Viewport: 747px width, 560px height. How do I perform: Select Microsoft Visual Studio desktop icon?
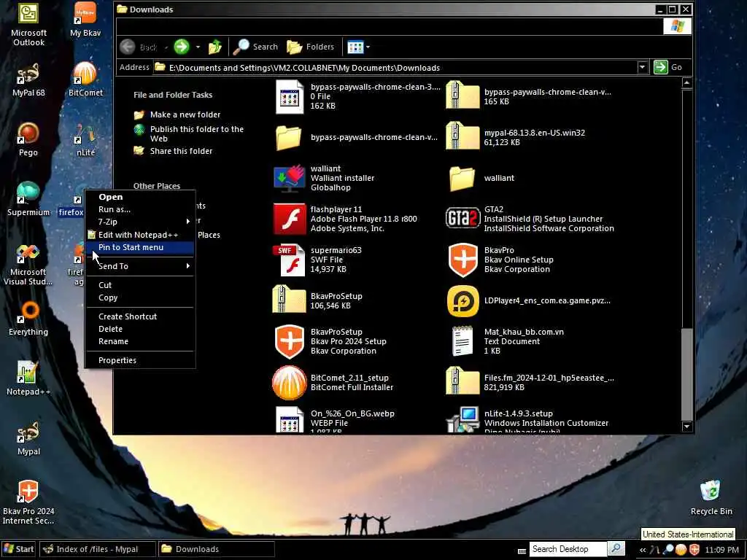[x=28, y=264]
